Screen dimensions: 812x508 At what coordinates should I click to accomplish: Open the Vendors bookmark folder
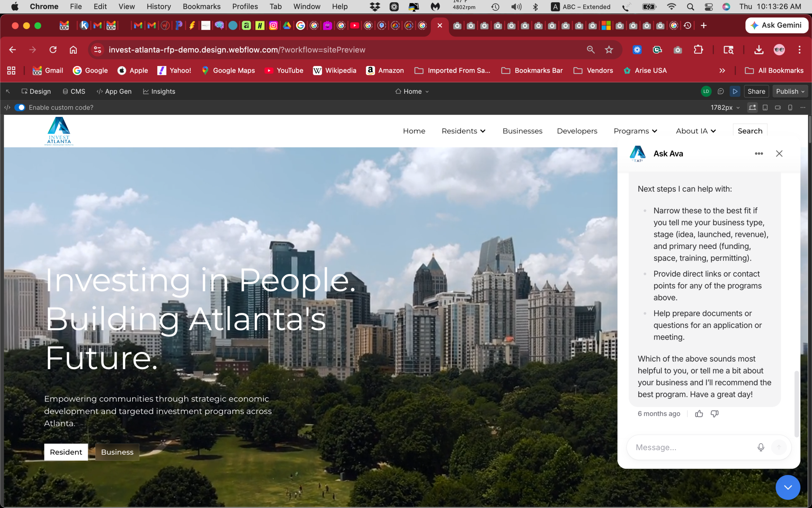click(593, 70)
